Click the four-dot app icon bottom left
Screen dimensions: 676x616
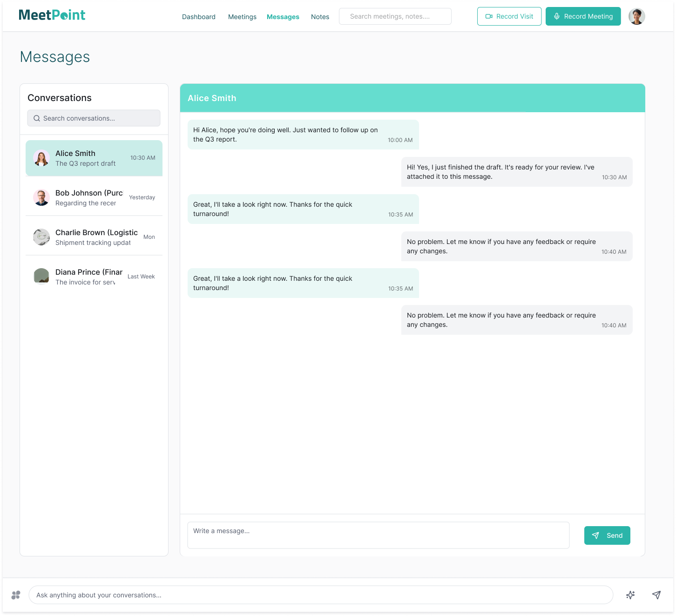[x=16, y=595]
